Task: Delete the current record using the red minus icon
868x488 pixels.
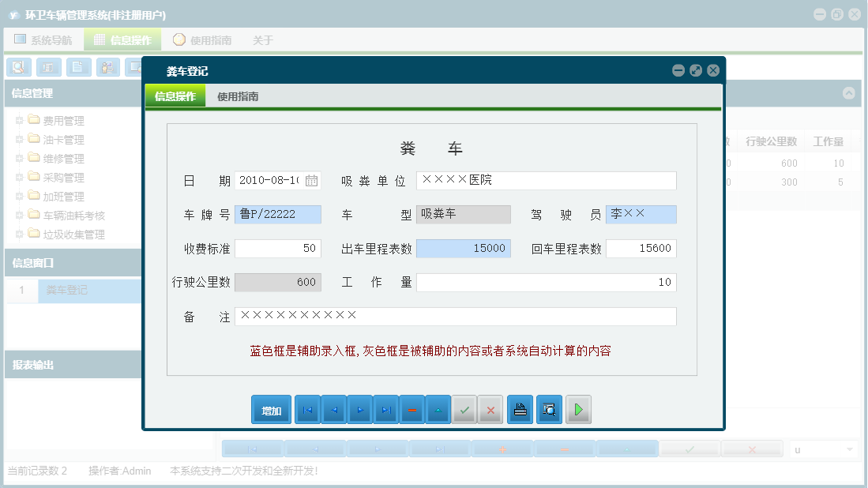Action: [x=411, y=409]
